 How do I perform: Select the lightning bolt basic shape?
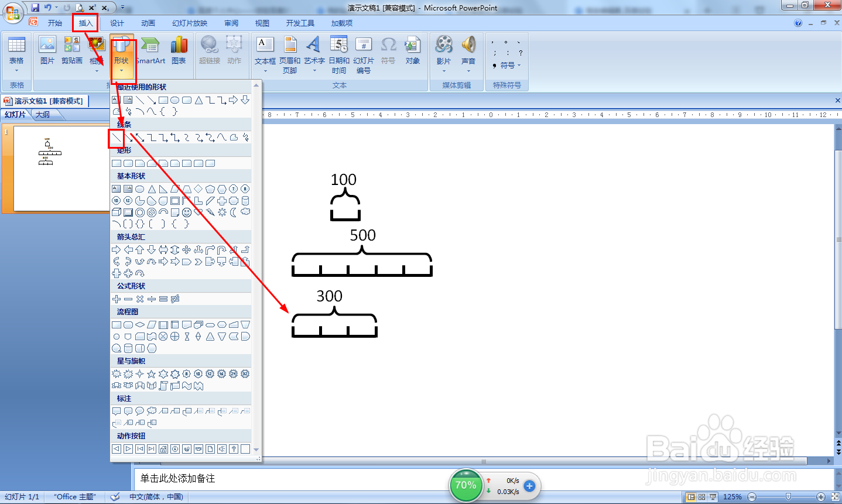click(x=210, y=212)
